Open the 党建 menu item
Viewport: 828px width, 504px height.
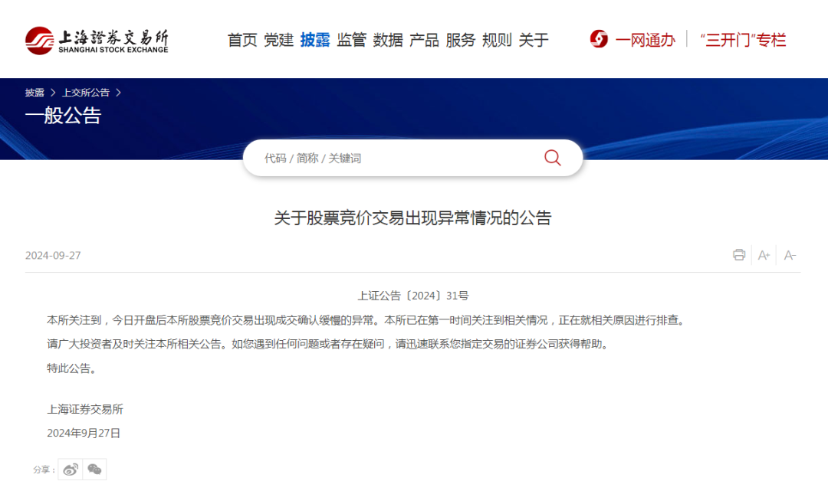[x=279, y=40]
